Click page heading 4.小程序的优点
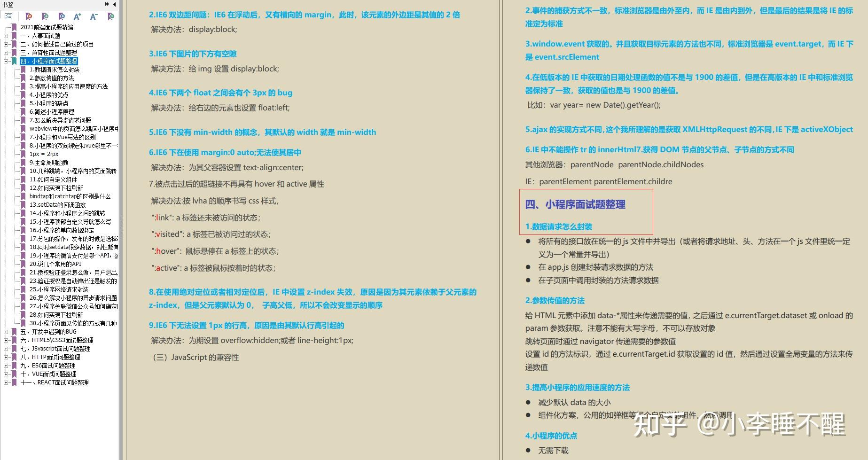868x460 pixels. pos(551,436)
